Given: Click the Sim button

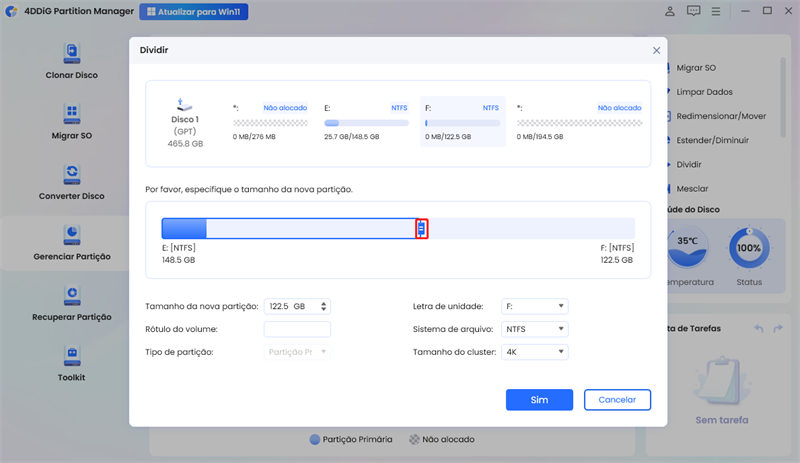Looking at the screenshot, I should coord(539,400).
